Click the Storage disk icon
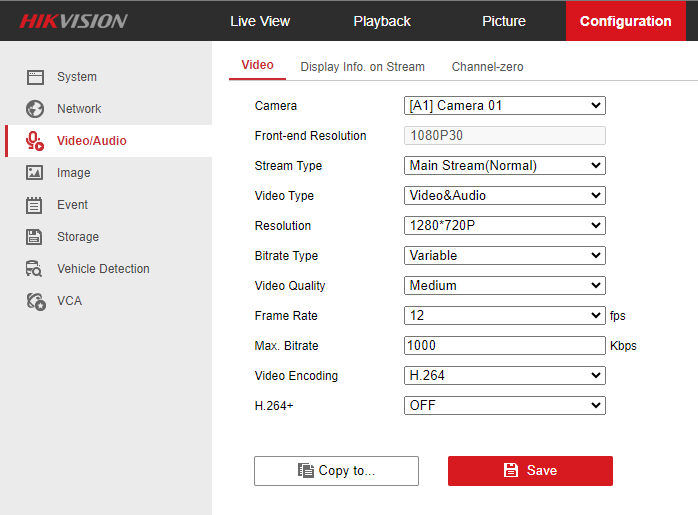 35,237
